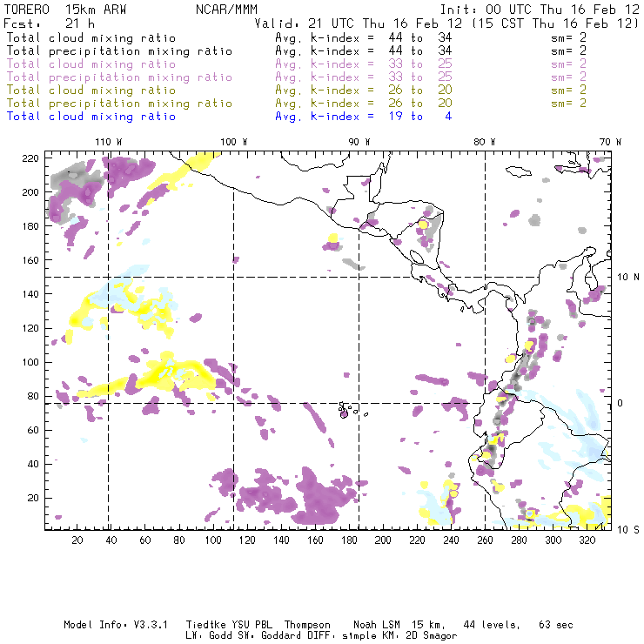This screenshot has width=644, height=644.
Task: Click the '260' horizontal axis grid label
Action: [x=485, y=540]
